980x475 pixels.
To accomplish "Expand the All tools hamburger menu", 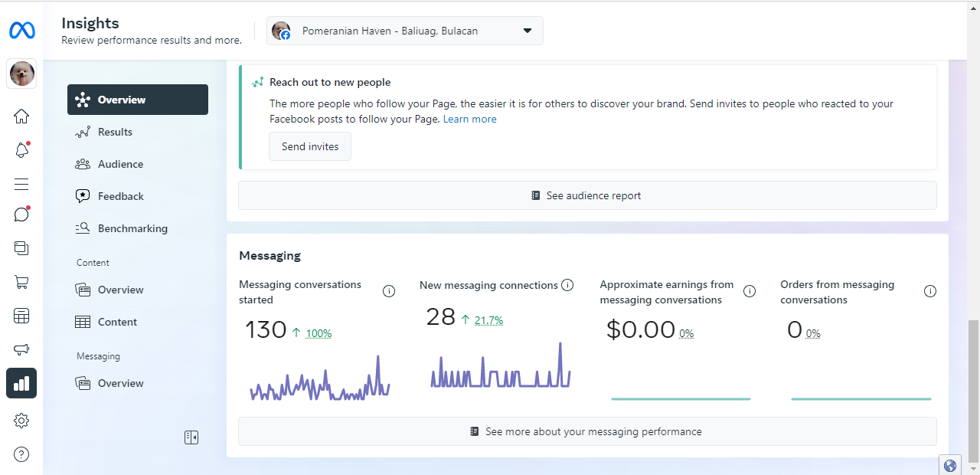I will (21, 184).
